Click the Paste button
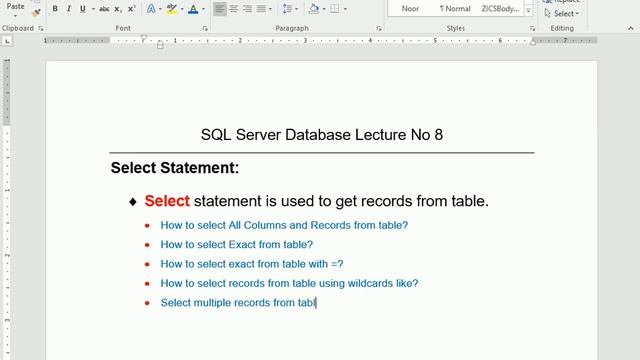 16,7
